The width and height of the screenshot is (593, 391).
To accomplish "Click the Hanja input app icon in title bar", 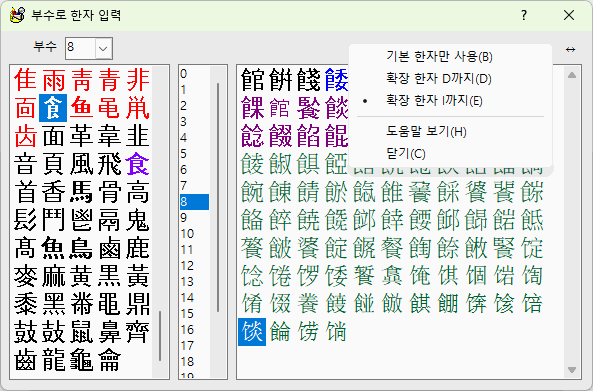I will point(17,15).
